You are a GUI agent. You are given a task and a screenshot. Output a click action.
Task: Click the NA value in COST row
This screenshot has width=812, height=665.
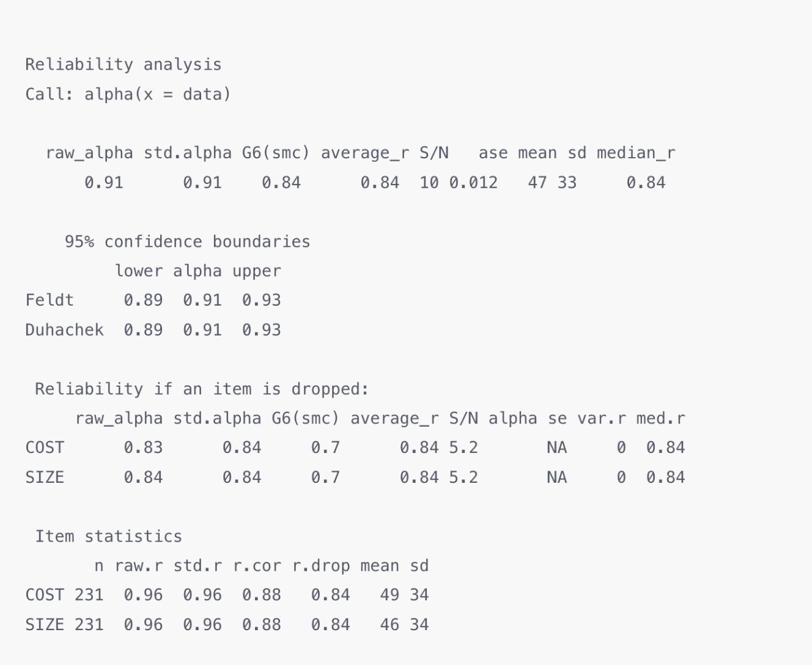pyautogui.click(x=557, y=447)
